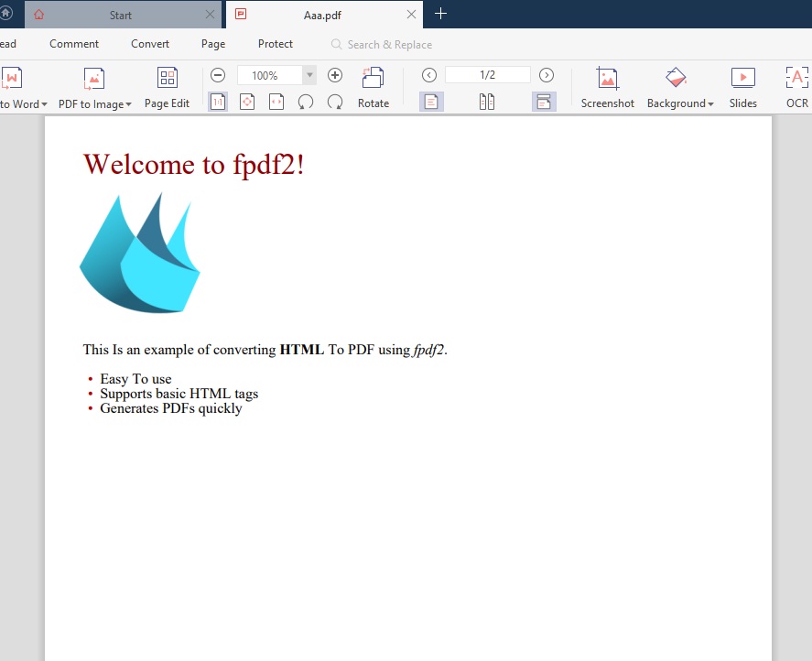Click the fpdf2 logo image

140,253
